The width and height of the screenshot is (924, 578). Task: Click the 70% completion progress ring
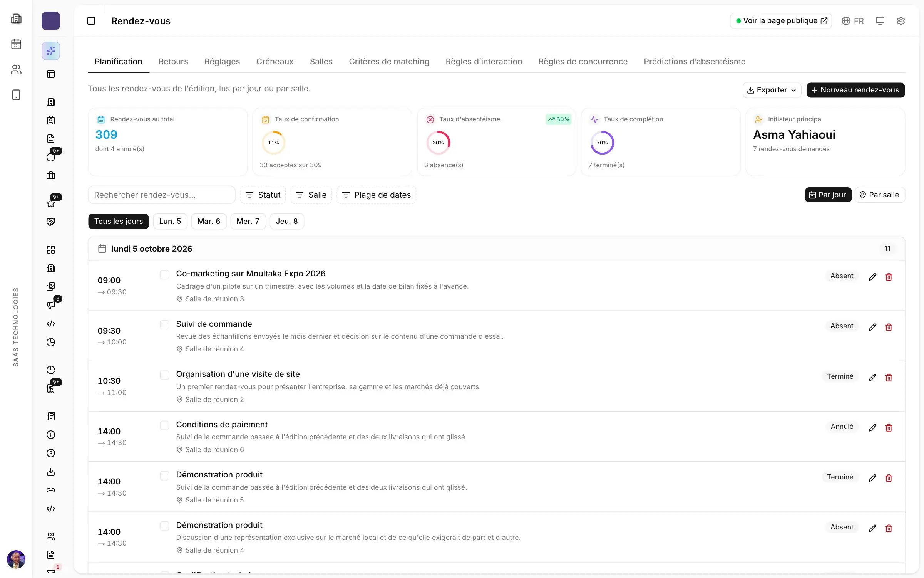coord(602,143)
